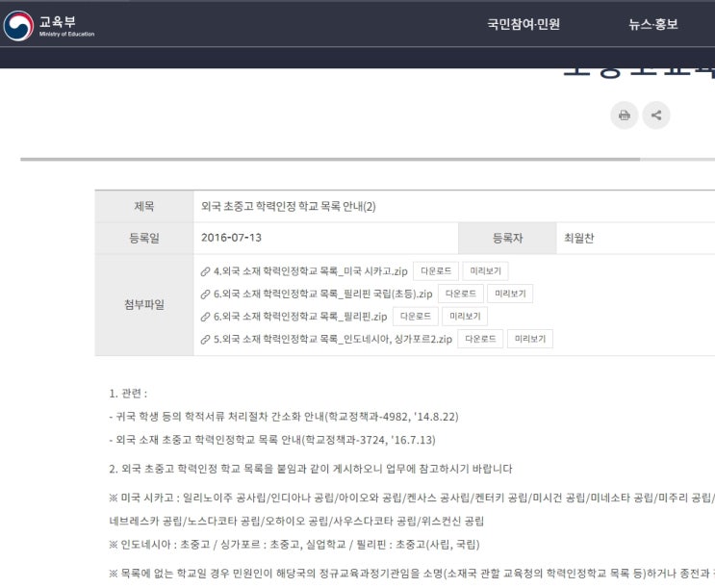
Task: Open attachment 필리핀 국립(초등).zip
Action: [x=322, y=294]
